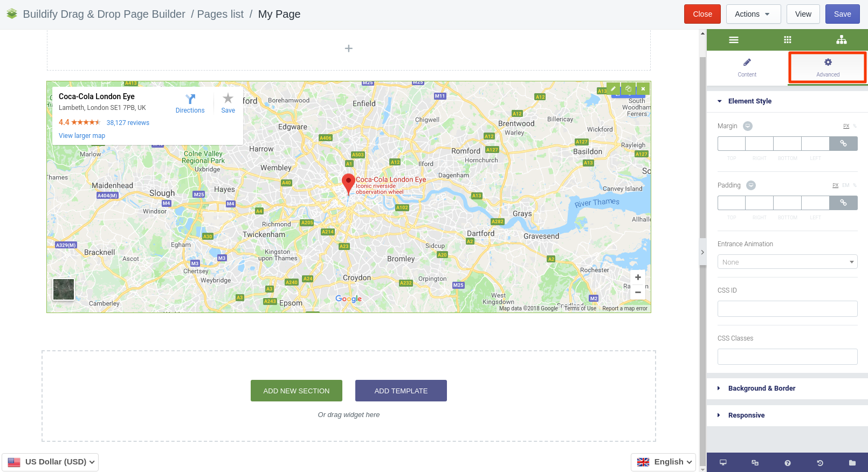
Task: Duplicate the map widget with the copy icon
Action: point(628,89)
